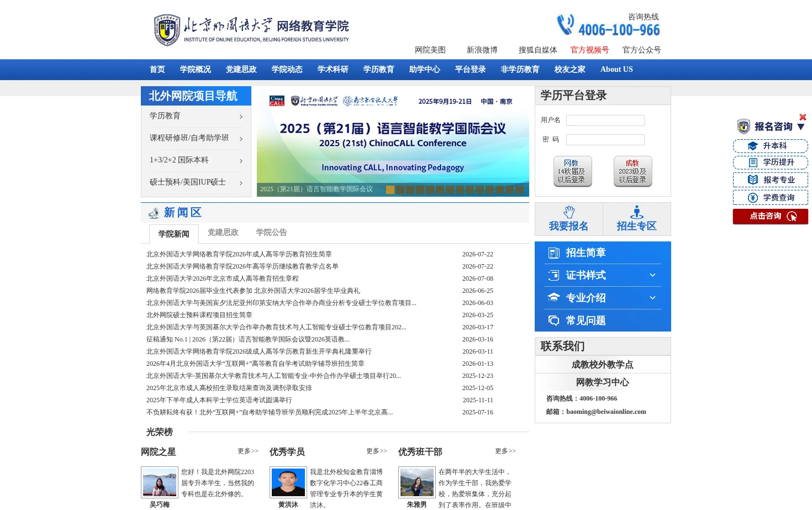Viewport: 812px width, 510px height.
Task: Switch to 党建思政 news tab
Action: (223, 233)
